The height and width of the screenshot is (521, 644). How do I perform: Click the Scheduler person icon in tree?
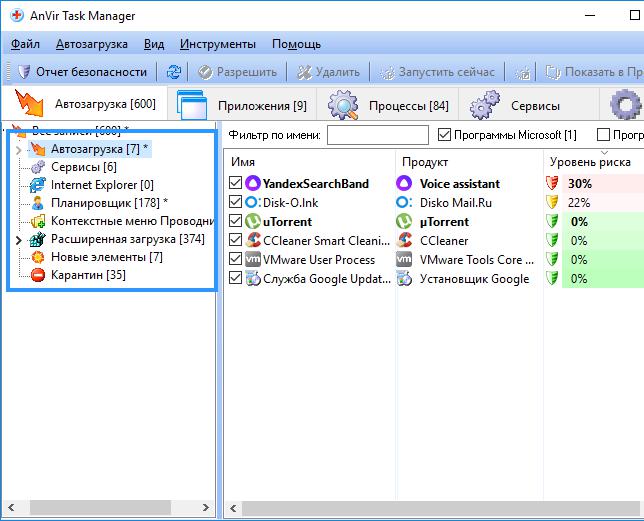(38, 203)
